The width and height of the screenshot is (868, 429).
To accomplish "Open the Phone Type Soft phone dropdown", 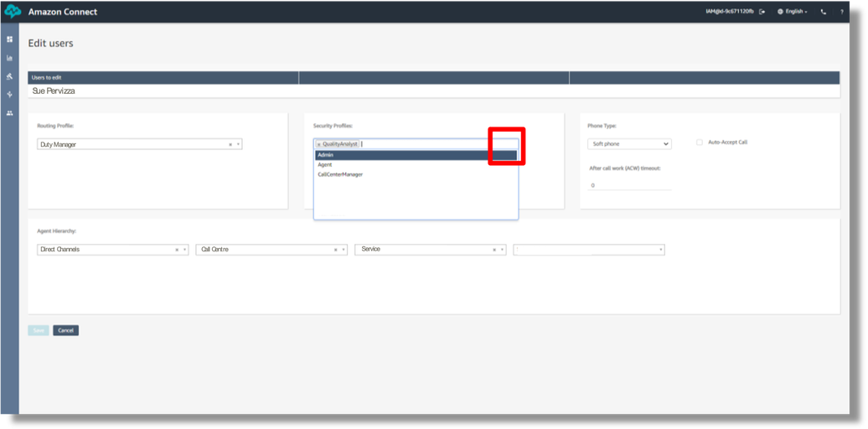I will [629, 144].
